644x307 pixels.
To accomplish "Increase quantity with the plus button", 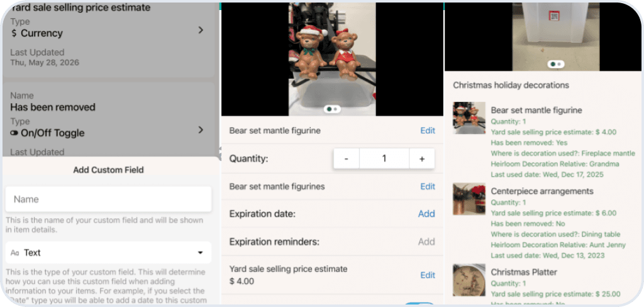I will 422,159.
